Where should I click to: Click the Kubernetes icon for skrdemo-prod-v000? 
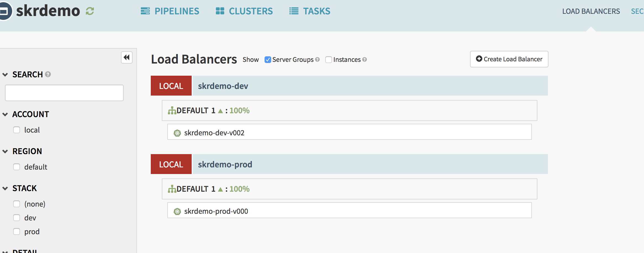tap(177, 212)
